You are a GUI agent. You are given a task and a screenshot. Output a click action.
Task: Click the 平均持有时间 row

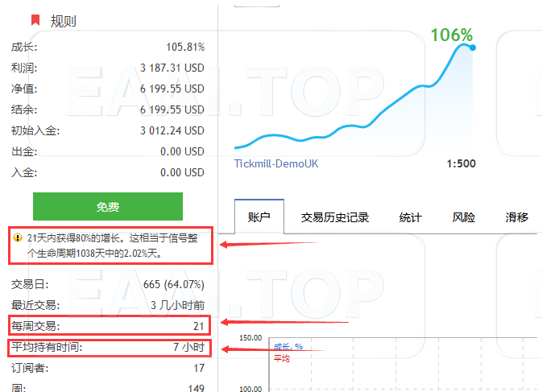tap(108, 348)
